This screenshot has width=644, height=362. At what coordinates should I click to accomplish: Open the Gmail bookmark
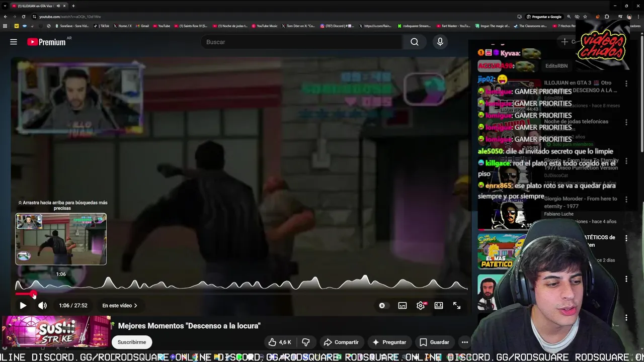click(x=142, y=26)
